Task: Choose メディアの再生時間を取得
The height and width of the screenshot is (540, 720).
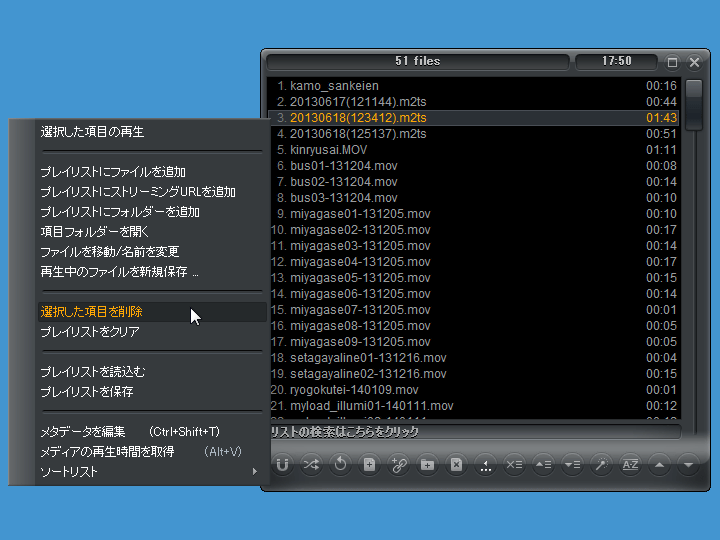Action: [x=152, y=452]
